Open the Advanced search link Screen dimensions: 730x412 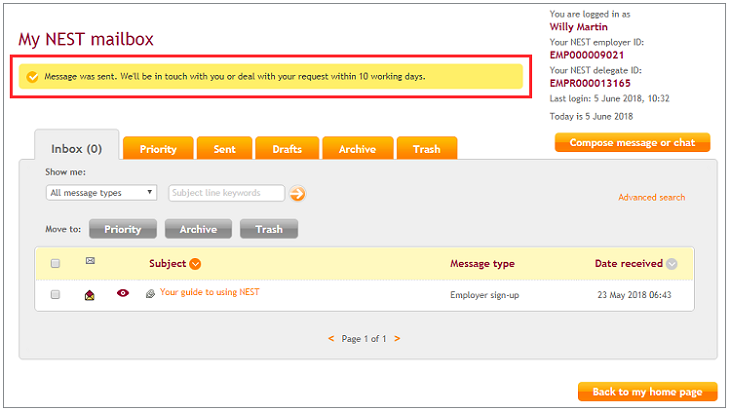click(651, 197)
